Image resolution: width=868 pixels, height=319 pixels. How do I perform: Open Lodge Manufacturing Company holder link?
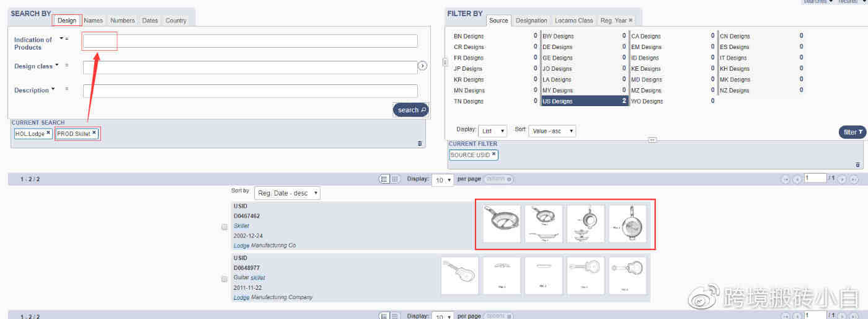coord(273,297)
